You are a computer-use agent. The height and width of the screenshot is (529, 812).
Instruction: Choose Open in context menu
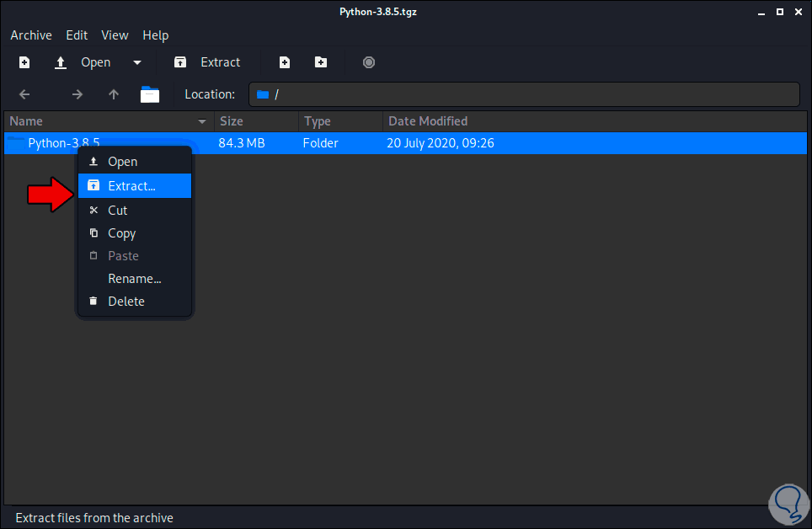point(135,162)
